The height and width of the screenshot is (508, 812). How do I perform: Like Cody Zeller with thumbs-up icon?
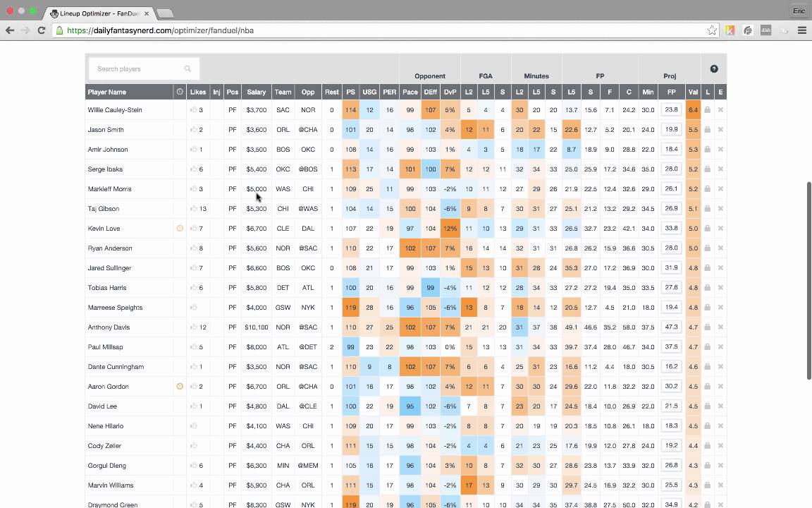pyautogui.click(x=194, y=445)
